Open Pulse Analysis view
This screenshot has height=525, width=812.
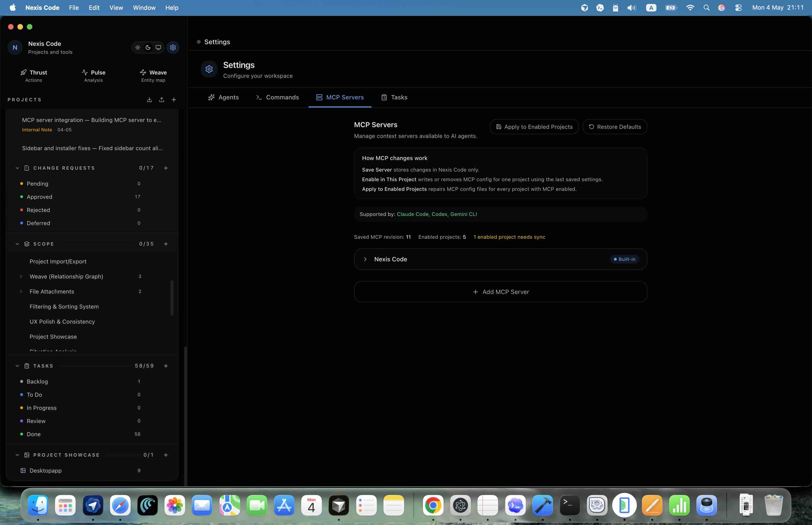[x=93, y=76]
